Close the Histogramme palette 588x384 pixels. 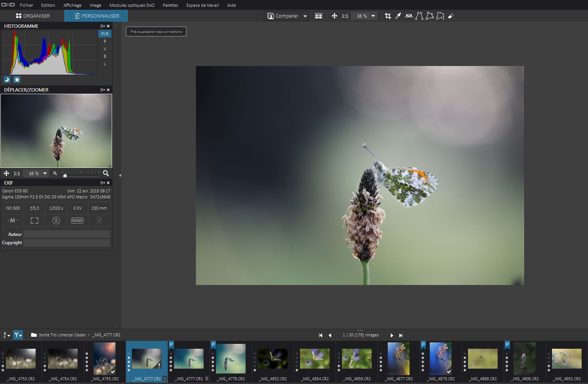point(108,26)
